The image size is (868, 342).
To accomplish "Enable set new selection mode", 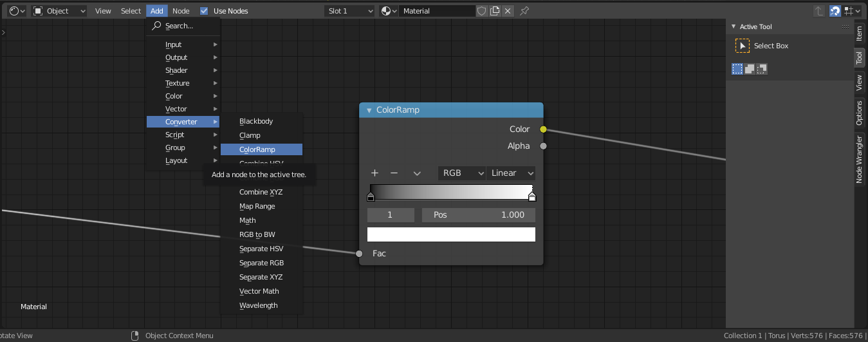I will click(x=737, y=68).
